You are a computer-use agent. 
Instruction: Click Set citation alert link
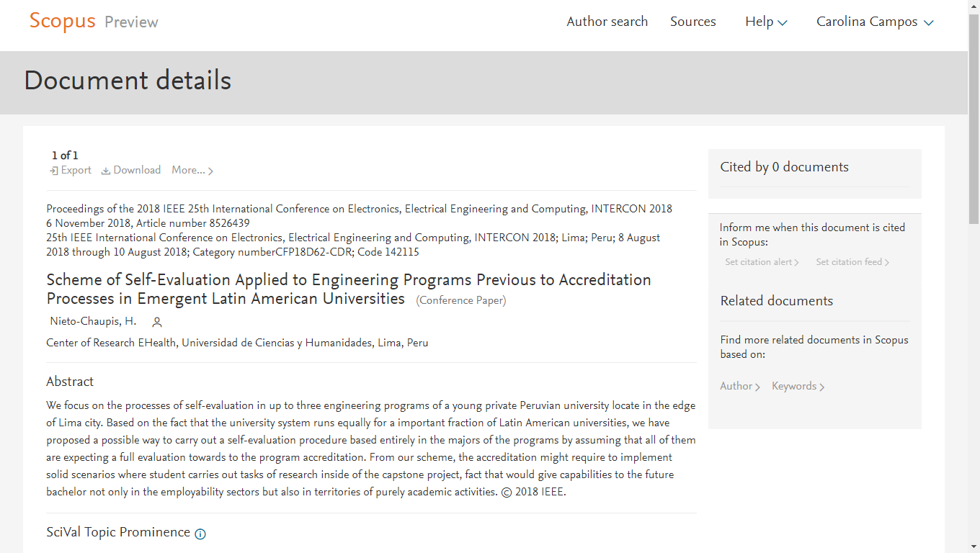762,262
